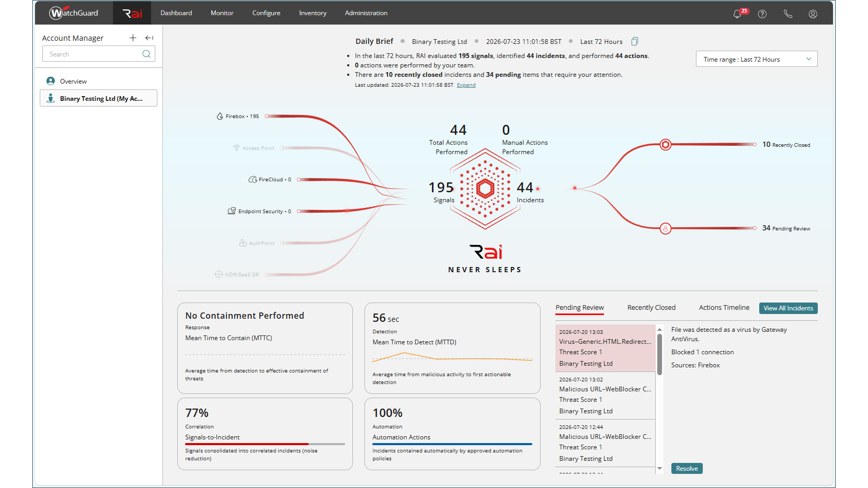Open the Rai logo tab in the header

click(x=132, y=13)
